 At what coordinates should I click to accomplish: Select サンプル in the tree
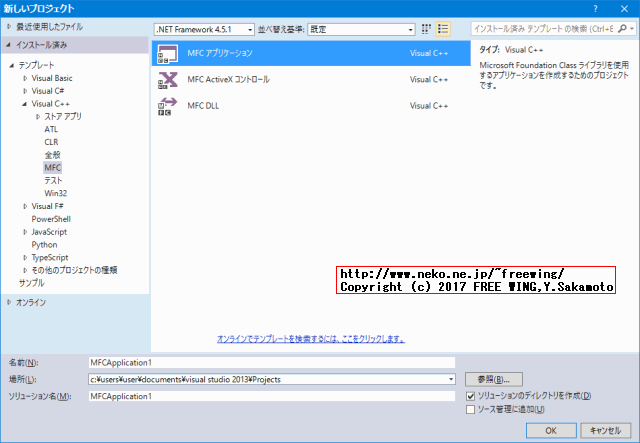[31, 283]
